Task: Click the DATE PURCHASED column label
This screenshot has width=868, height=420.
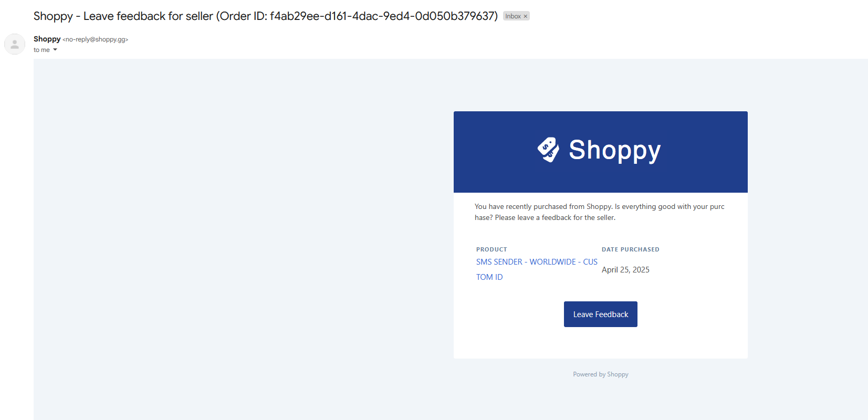Action: (630, 249)
